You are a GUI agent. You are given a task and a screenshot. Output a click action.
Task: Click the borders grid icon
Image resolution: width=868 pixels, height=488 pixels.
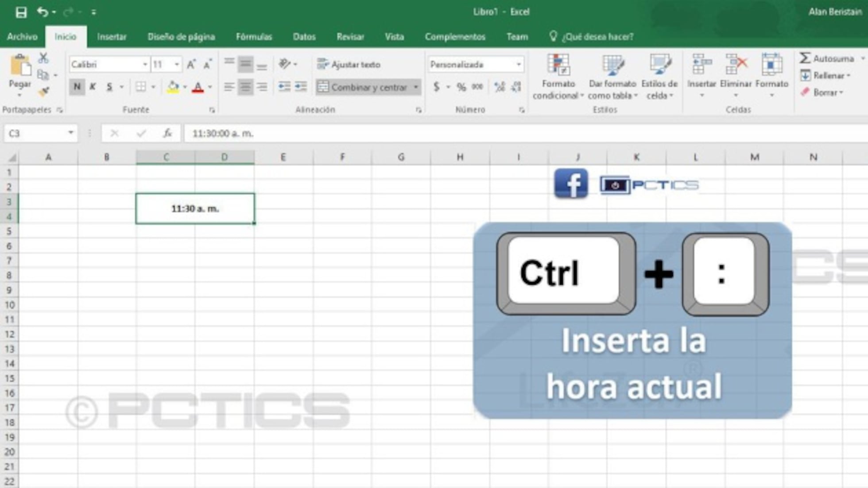click(140, 87)
